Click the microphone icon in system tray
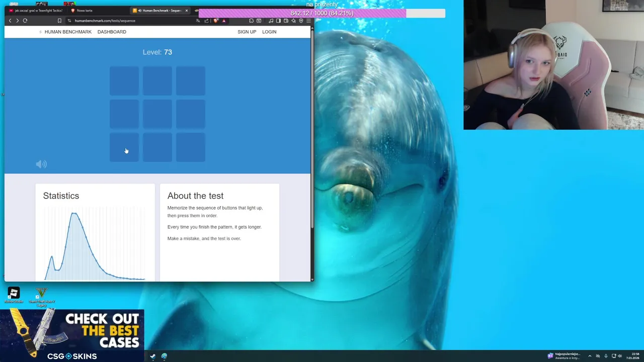The width and height of the screenshot is (644, 362). pos(606,356)
